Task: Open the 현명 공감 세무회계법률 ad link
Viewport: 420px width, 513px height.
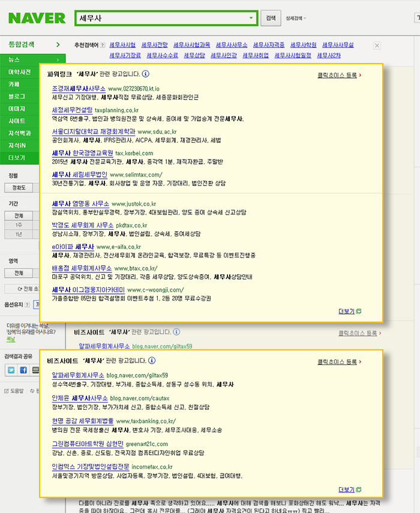Action: [83, 421]
